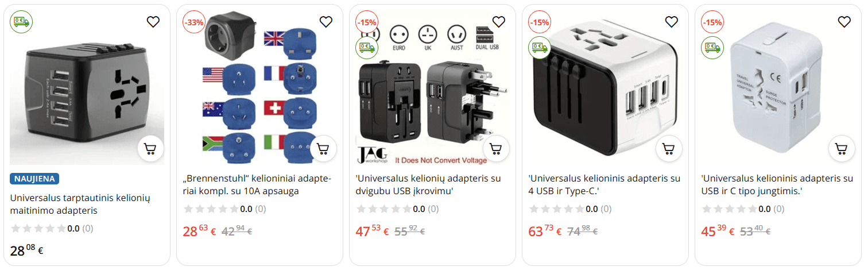Click the NAUJIENA badge on first product
Screen dimensions: 868x270
[x=34, y=179]
